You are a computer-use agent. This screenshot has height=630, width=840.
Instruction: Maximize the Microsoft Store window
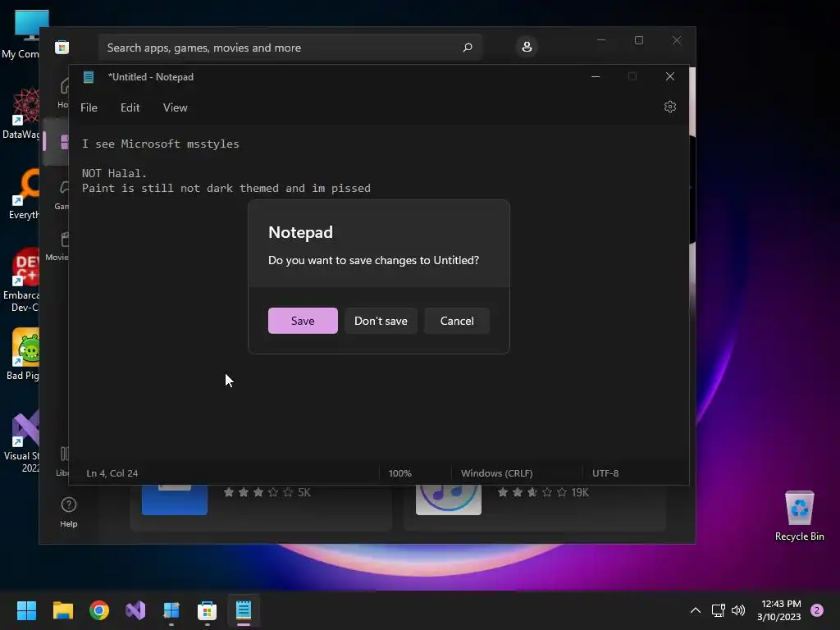(638, 40)
